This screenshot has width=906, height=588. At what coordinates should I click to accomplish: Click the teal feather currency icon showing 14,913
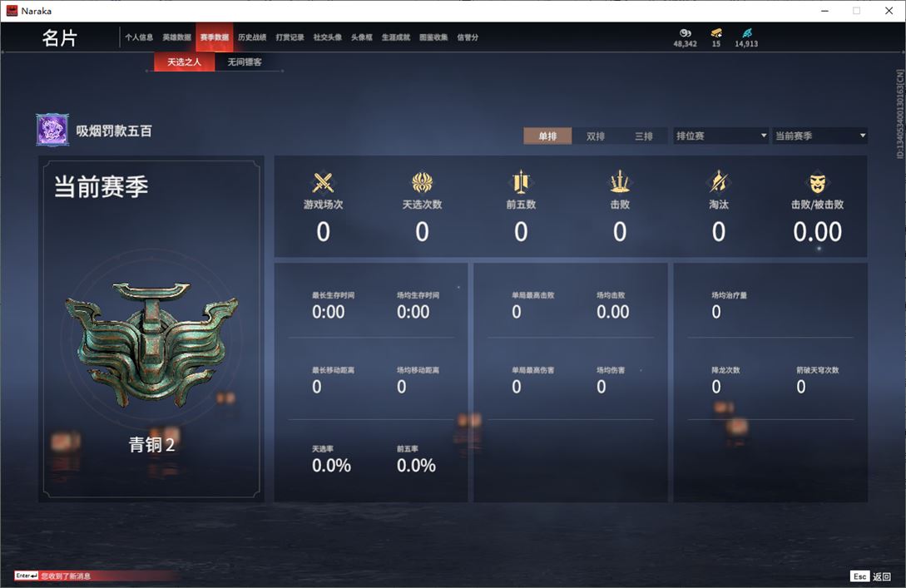746,33
